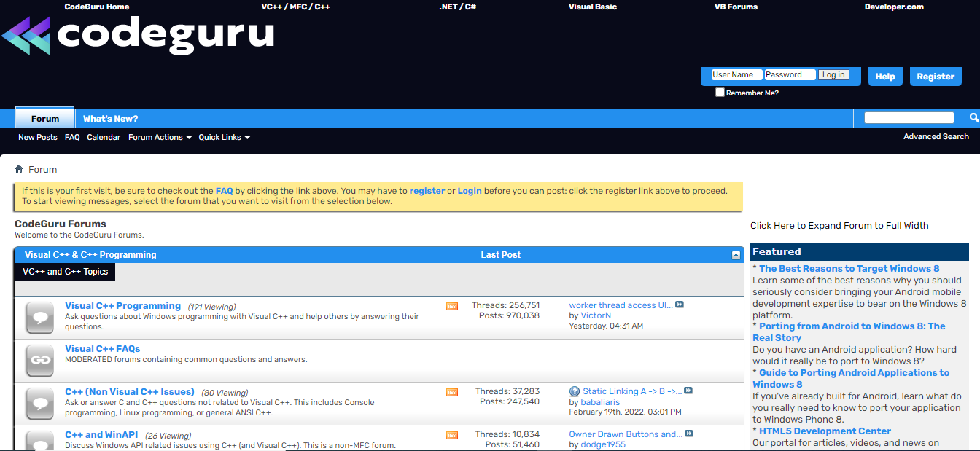Open the Calendar menu item
The image size is (980, 451).
pyautogui.click(x=104, y=137)
